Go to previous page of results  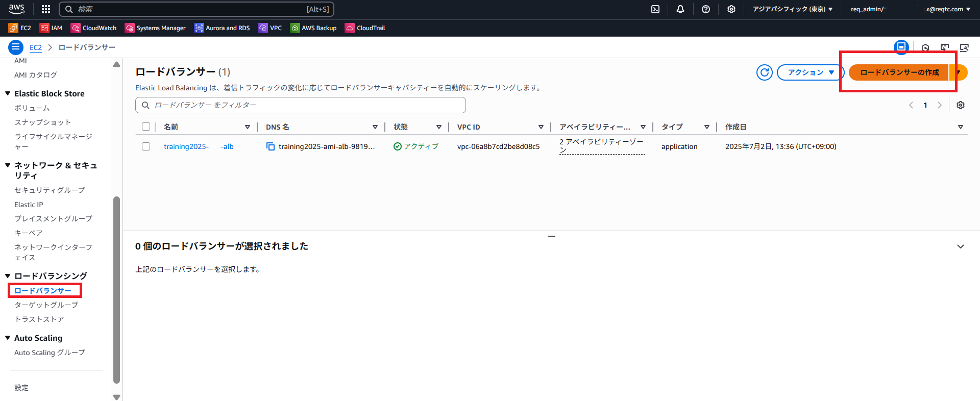pyautogui.click(x=911, y=105)
